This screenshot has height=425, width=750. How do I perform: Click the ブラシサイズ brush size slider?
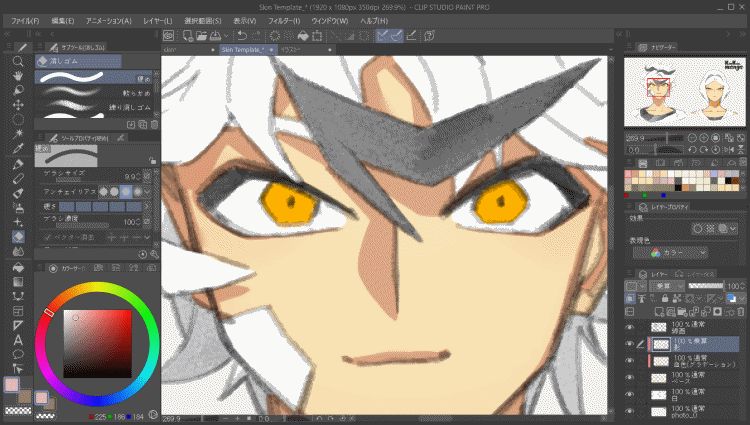(x=82, y=181)
